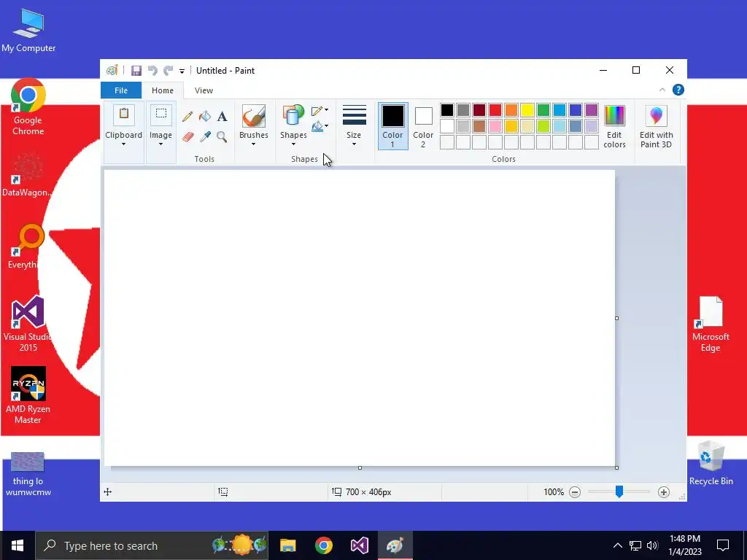Open Chrome from the taskbar
747x560 pixels.
(323, 545)
